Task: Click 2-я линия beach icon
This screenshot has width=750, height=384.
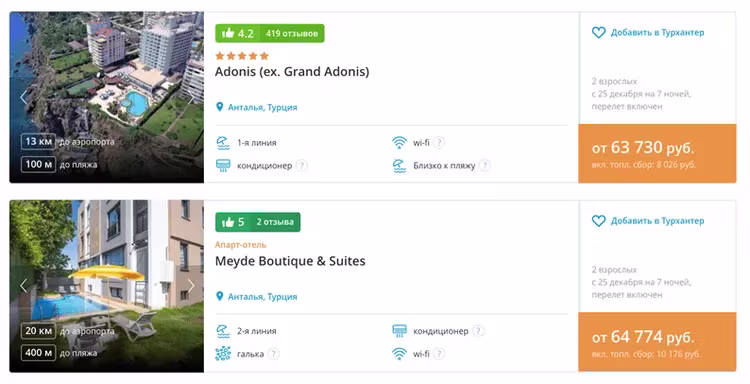Action: pyautogui.click(x=223, y=331)
